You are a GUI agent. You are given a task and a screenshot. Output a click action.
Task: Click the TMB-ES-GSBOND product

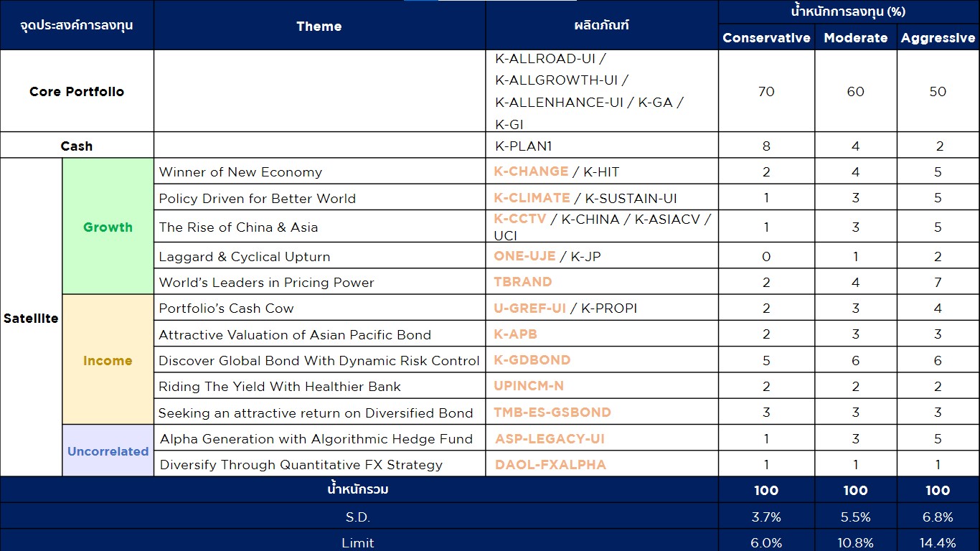coord(552,413)
